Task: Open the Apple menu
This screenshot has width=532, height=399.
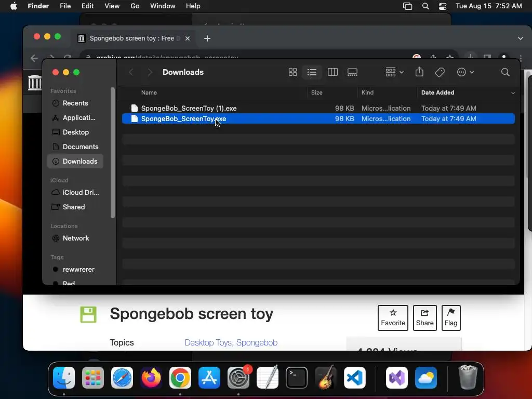Action: click(14, 6)
